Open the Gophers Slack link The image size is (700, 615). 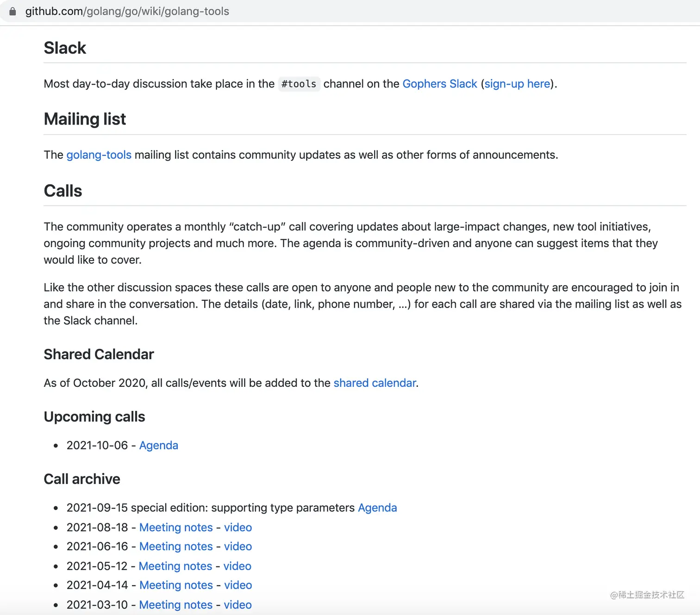tap(440, 84)
